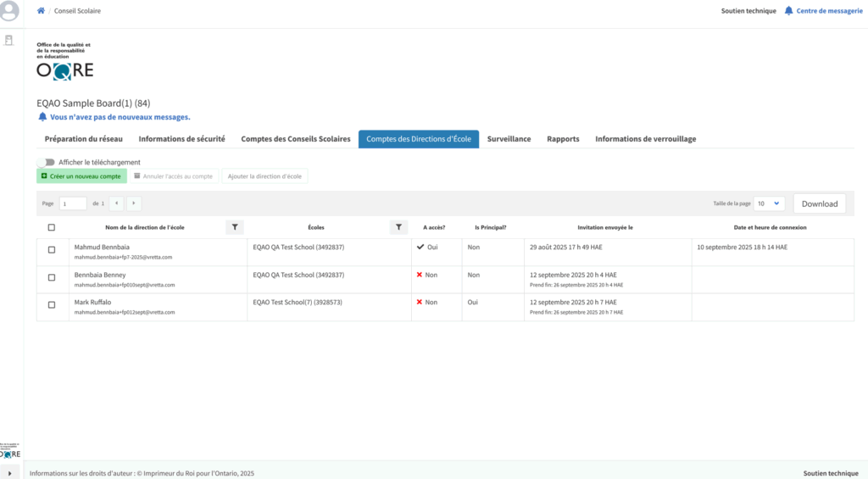Tick the checkbox for Mark Ruffalo
This screenshot has width=868, height=479.
coord(52,304)
